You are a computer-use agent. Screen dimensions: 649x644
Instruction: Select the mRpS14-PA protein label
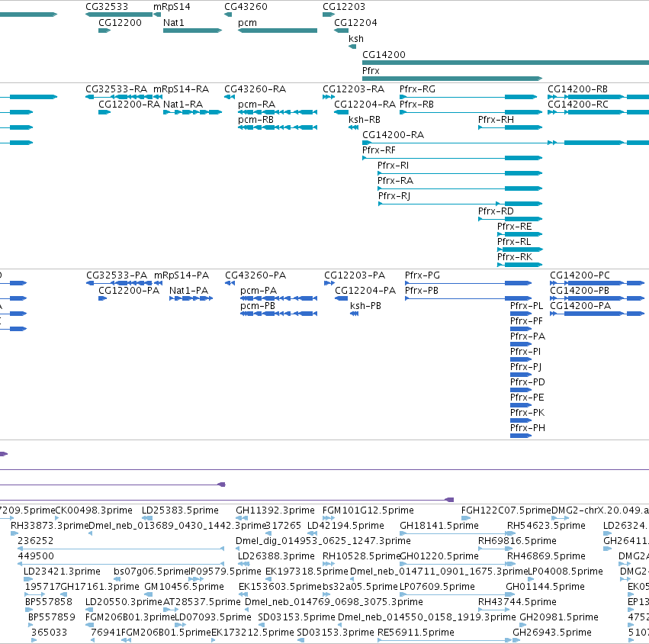(182, 275)
